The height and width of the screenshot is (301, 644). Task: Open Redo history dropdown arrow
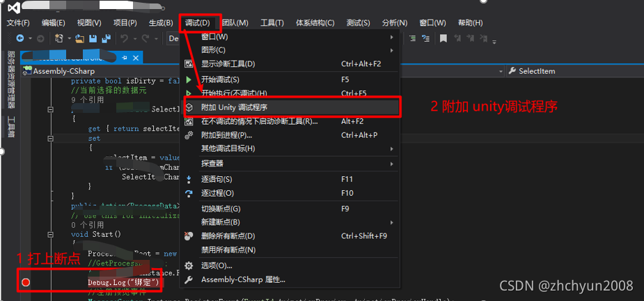click(x=156, y=39)
